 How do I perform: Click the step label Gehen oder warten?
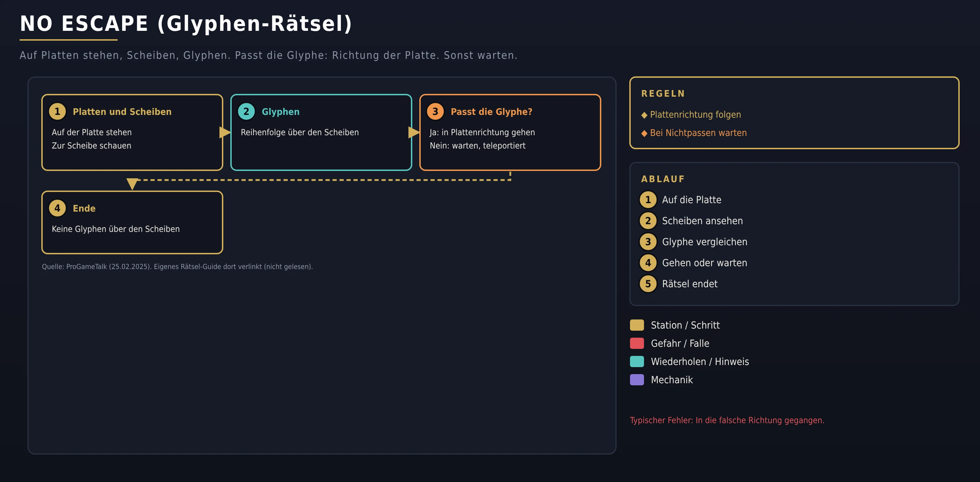(x=705, y=263)
